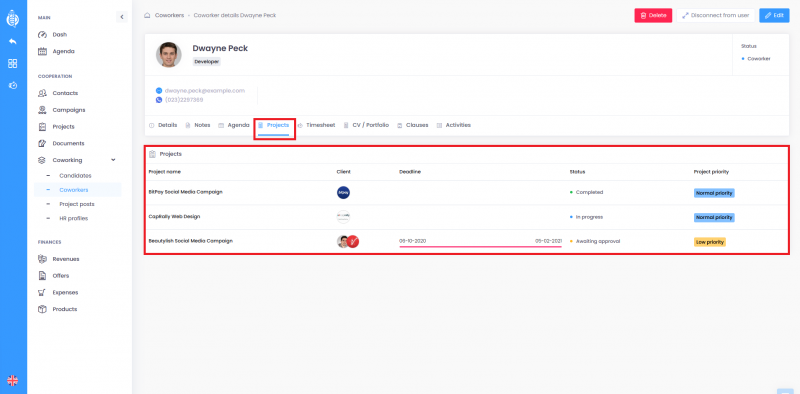Image resolution: width=800 pixels, height=394 pixels.
Task: Select Candidates under Coworking
Action: point(75,176)
